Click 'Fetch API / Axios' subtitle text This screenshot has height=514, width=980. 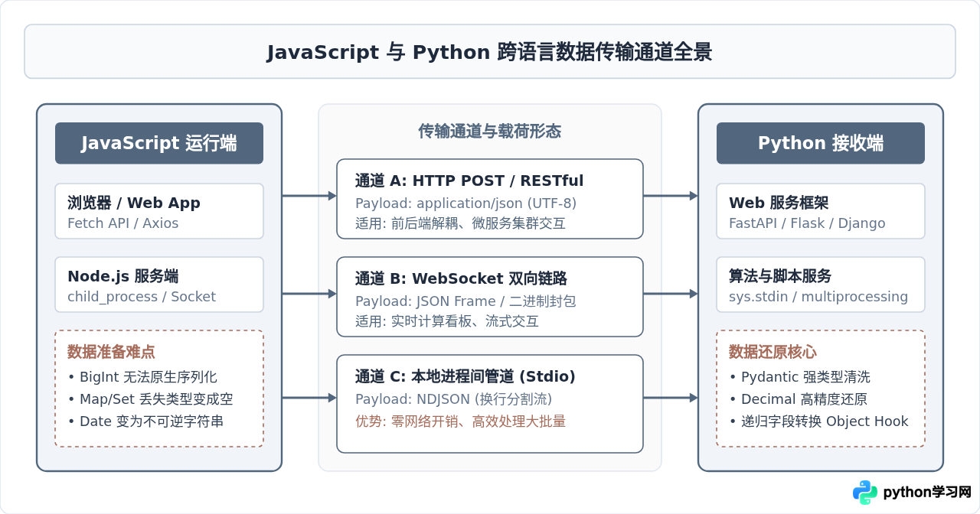coord(122,223)
